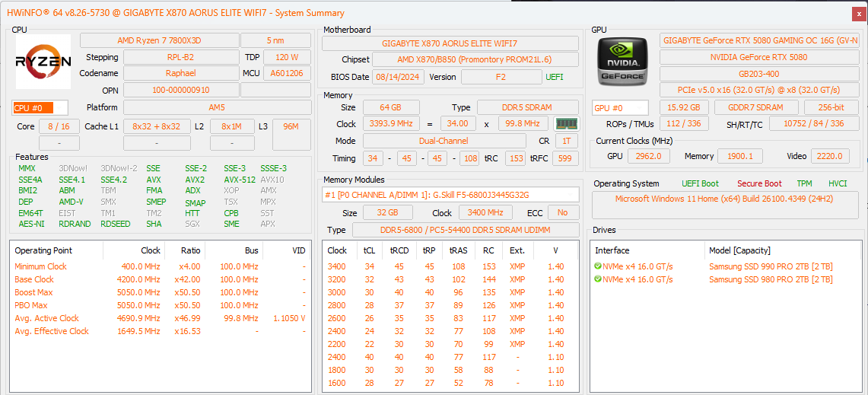Click the Secure Boot status label
Viewport: 868px width, 395px height.
pos(759,183)
